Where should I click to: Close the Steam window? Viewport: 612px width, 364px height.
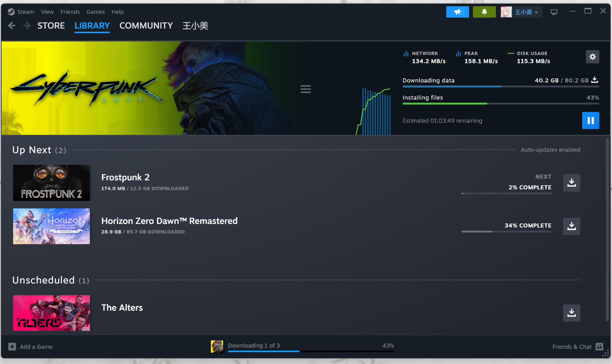603,11
